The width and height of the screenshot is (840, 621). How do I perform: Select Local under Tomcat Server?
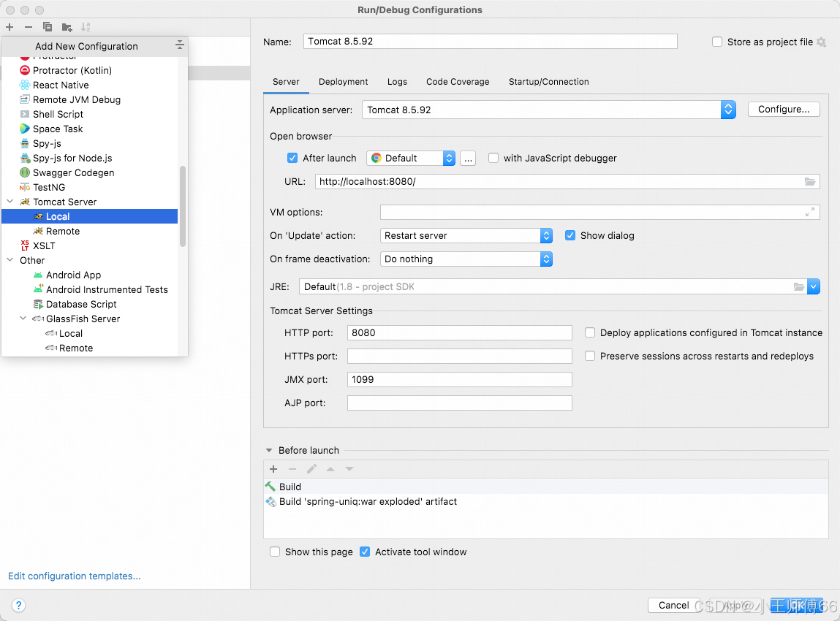point(89,216)
